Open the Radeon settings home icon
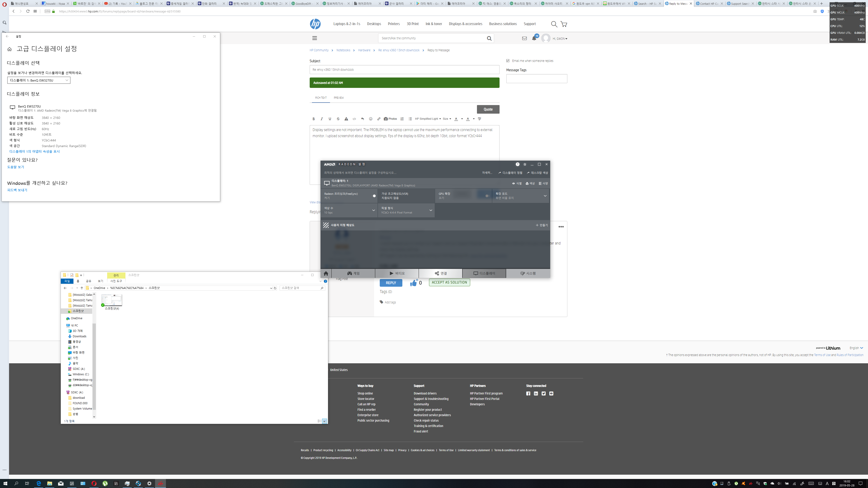This screenshot has height=488, width=868. click(326, 273)
